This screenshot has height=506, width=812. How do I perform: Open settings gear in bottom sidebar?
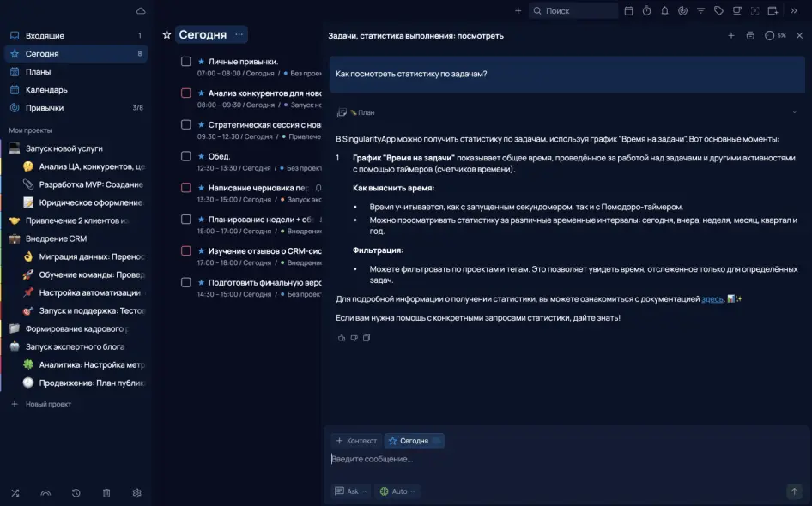coord(136,493)
